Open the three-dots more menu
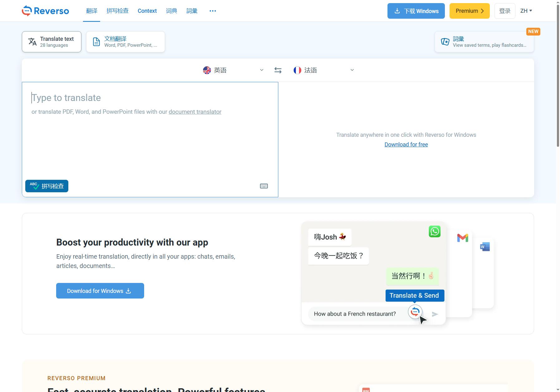560x392 pixels. (x=213, y=11)
